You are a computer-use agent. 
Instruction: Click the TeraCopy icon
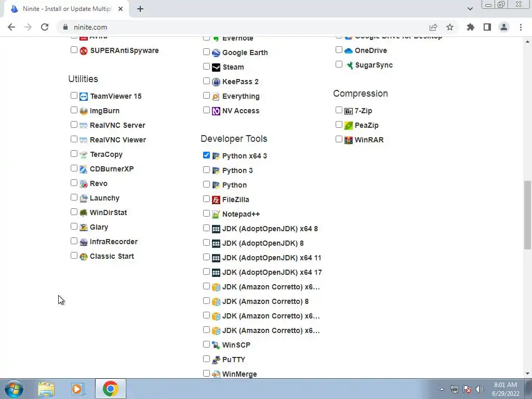coord(84,155)
